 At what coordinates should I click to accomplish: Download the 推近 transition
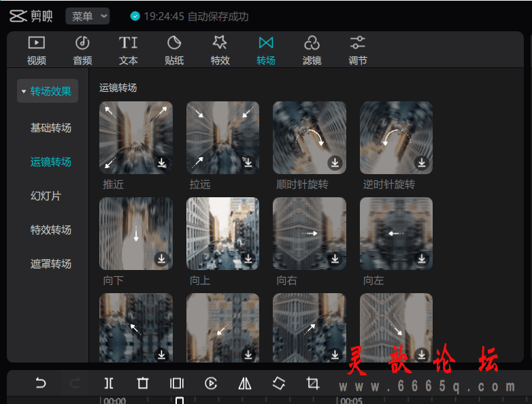tap(161, 163)
